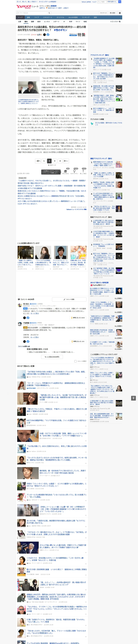Open 'もっと見る' on 荒川和久 comment
138x644 pixels.
35,314
